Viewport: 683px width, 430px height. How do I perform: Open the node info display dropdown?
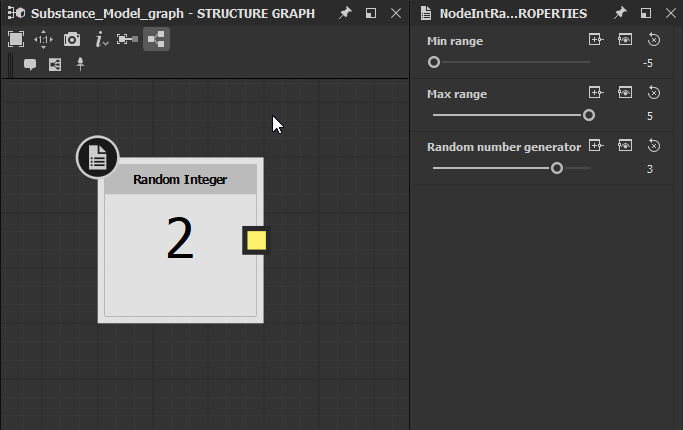pyautogui.click(x=101, y=40)
